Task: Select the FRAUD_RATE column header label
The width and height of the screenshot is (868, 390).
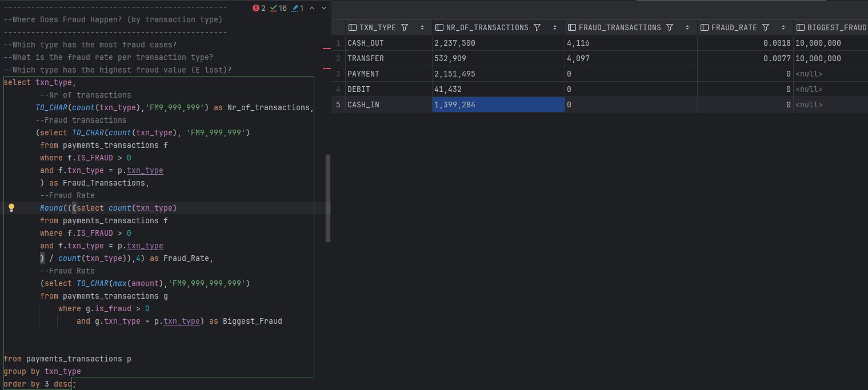Action: pos(726,27)
